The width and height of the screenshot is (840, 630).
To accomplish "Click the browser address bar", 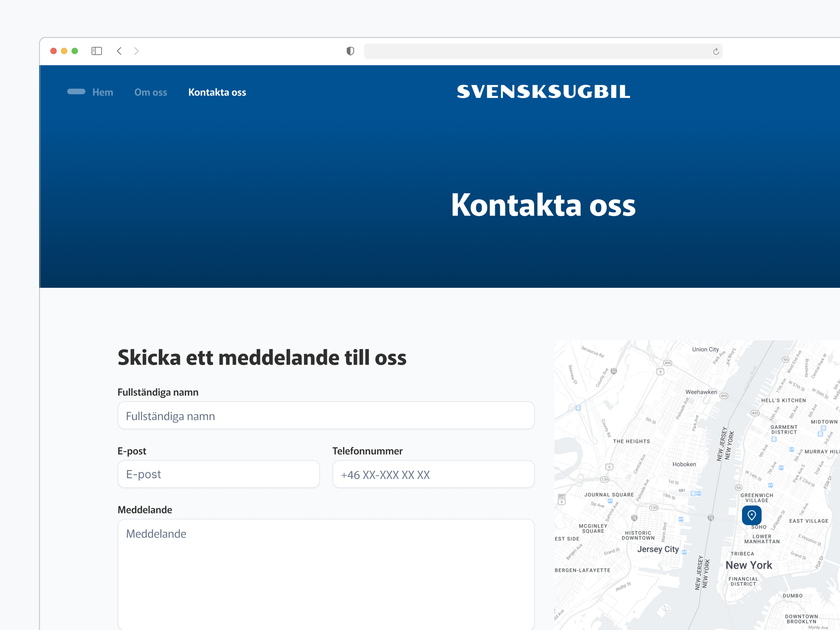I will click(x=543, y=51).
